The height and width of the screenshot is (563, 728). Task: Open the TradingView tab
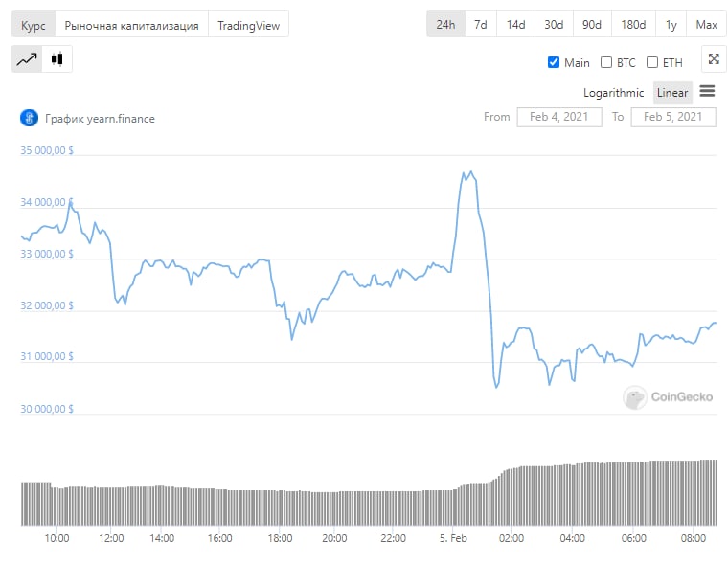click(x=248, y=25)
